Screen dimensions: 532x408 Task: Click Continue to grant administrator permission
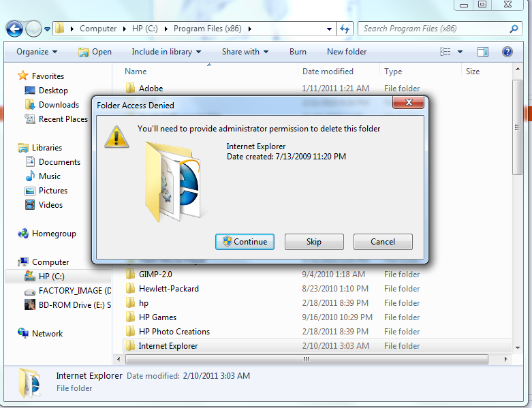click(x=245, y=242)
